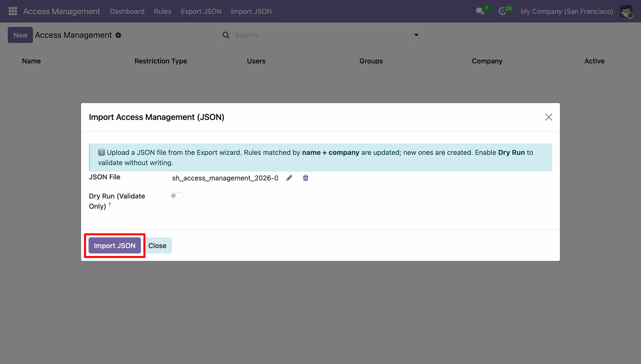The image size is (641, 364).
Task: Toggle the Dry Run switch
Action: point(177,196)
